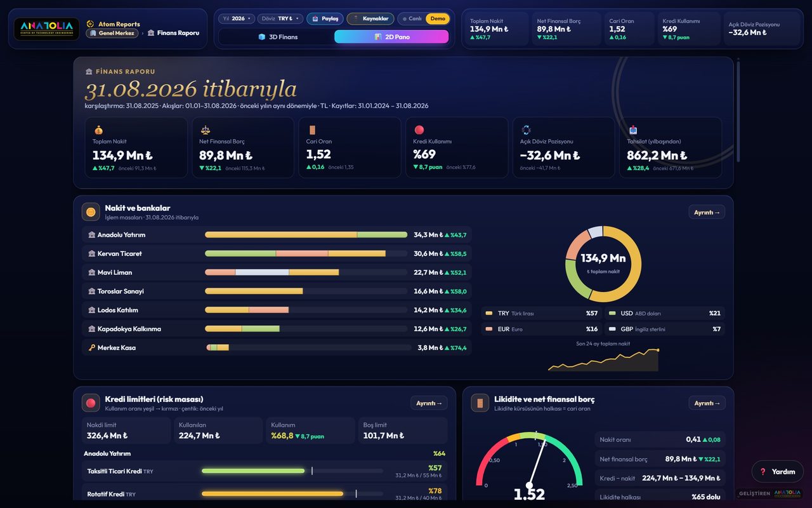The height and width of the screenshot is (508, 812).
Task: Click the "Kapadokya Kalkınma" bank row
Action: coord(277,329)
